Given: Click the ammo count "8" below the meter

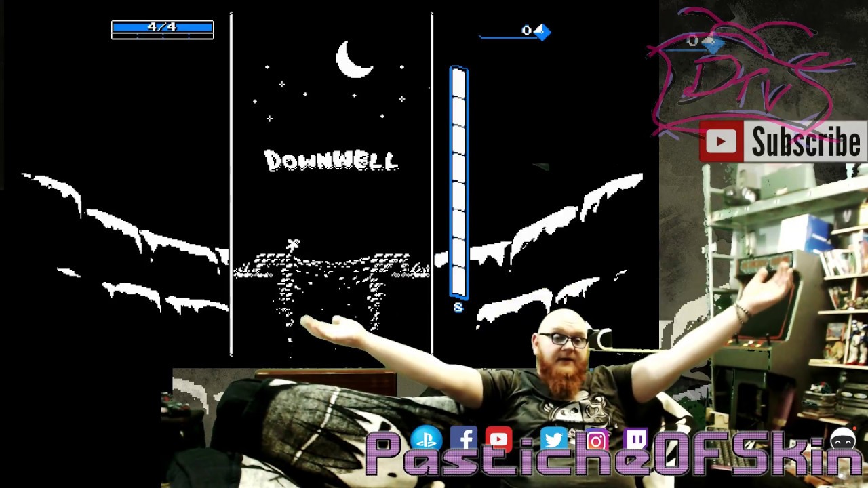Looking at the screenshot, I should pyautogui.click(x=458, y=308).
